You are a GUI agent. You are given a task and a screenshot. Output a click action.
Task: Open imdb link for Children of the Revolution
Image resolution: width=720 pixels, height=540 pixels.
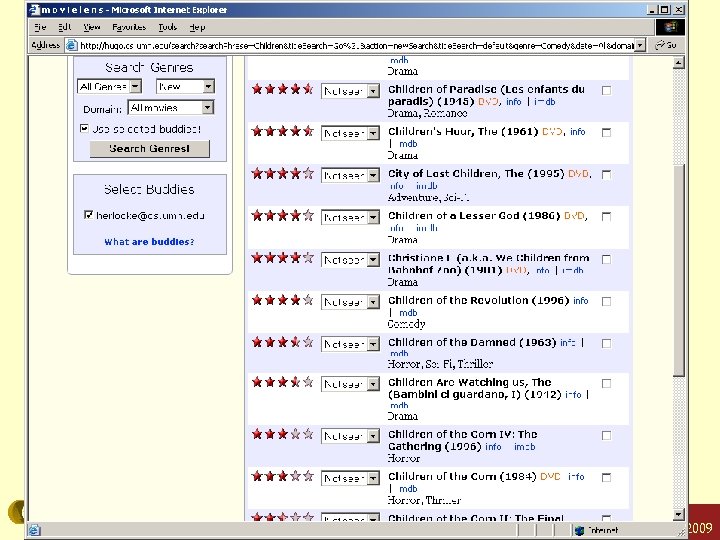pyautogui.click(x=408, y=313)
